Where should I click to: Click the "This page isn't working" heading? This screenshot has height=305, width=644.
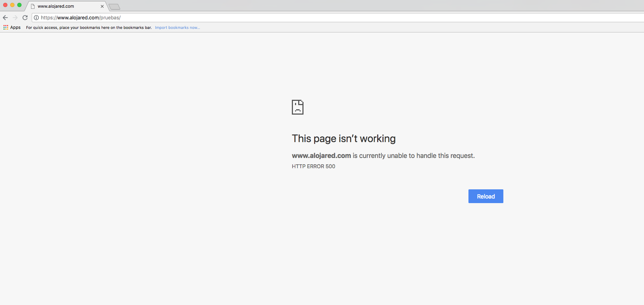(344, 139)
